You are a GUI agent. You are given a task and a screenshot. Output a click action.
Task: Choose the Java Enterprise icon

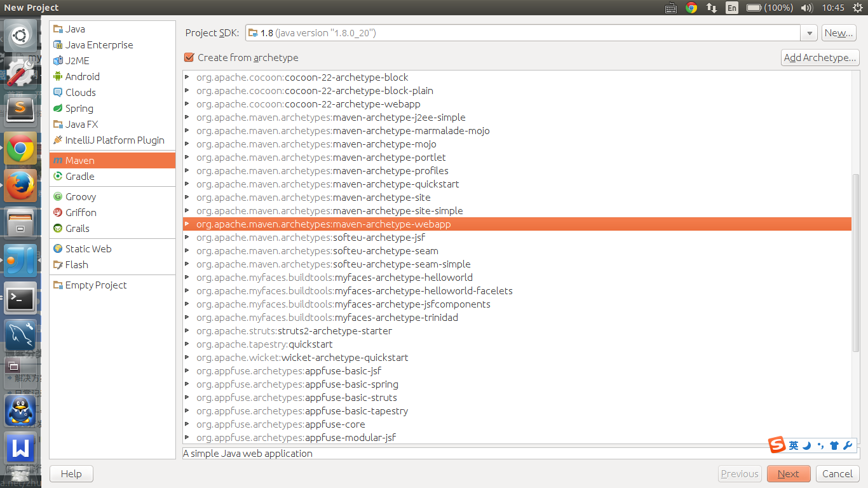tap(58, 45)
